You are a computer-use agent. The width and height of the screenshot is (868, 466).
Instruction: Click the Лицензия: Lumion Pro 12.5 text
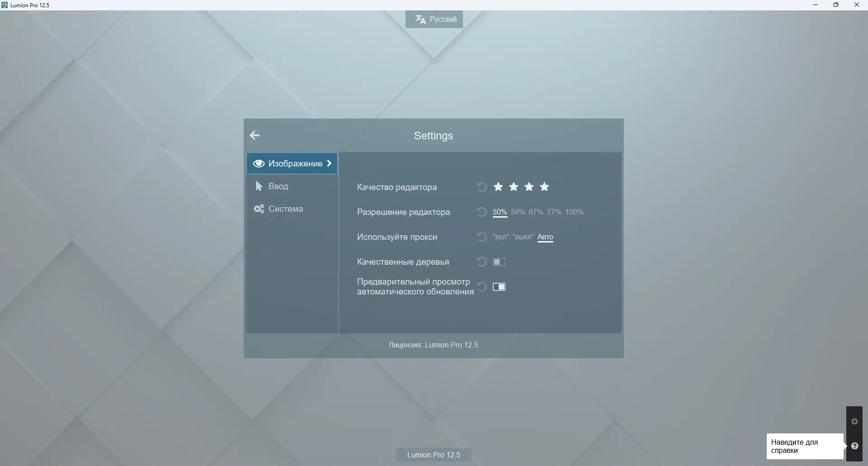433,345
